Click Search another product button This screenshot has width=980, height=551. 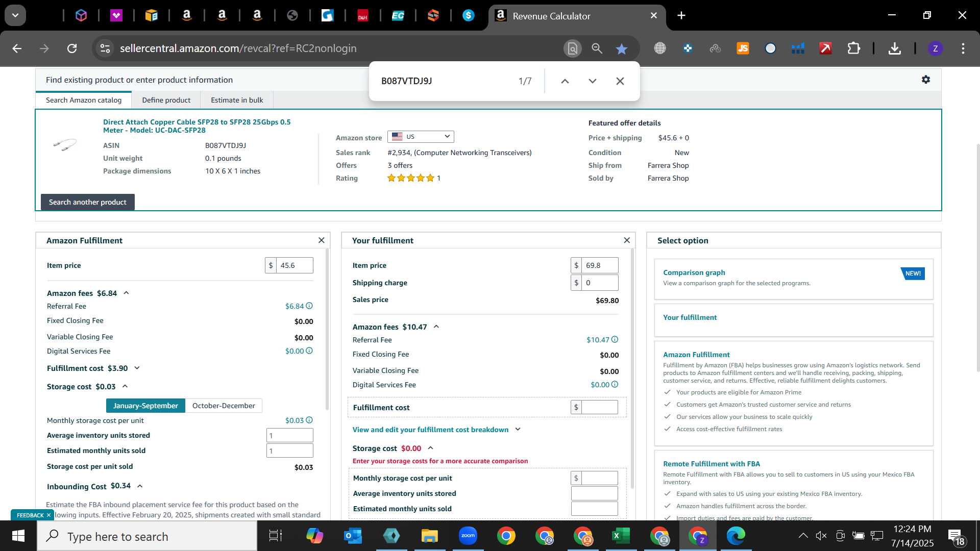[x=88, y=202]
